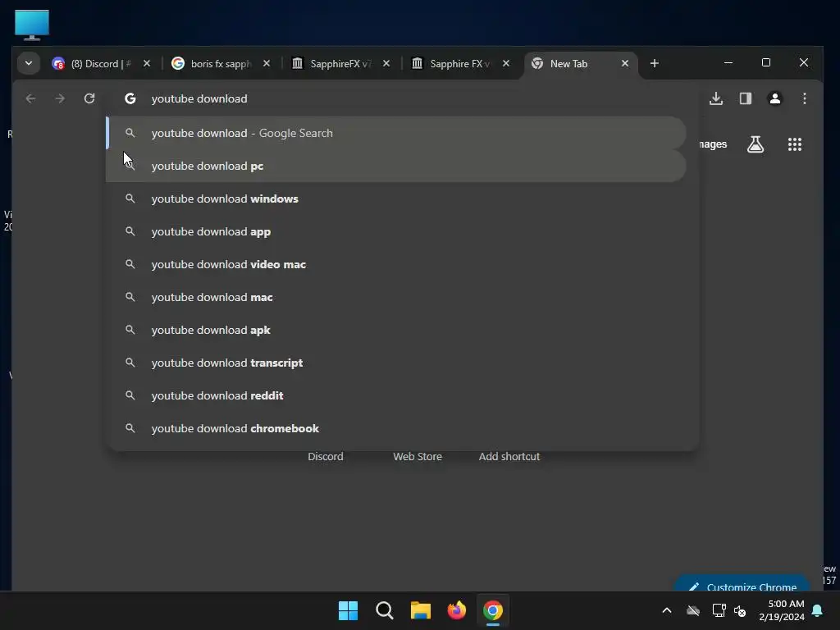Open the Chrome downloads icon
The image size is (840, 630).
715,98
